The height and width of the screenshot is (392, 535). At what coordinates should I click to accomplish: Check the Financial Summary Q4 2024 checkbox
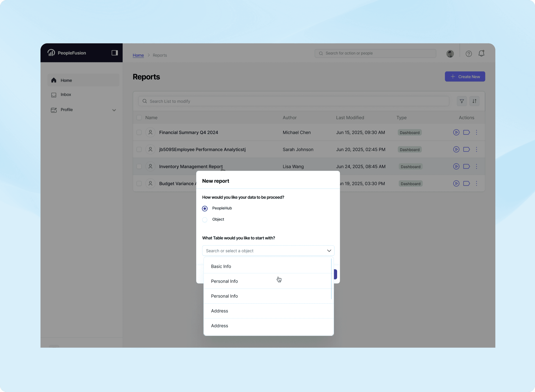tap(139, 132)
